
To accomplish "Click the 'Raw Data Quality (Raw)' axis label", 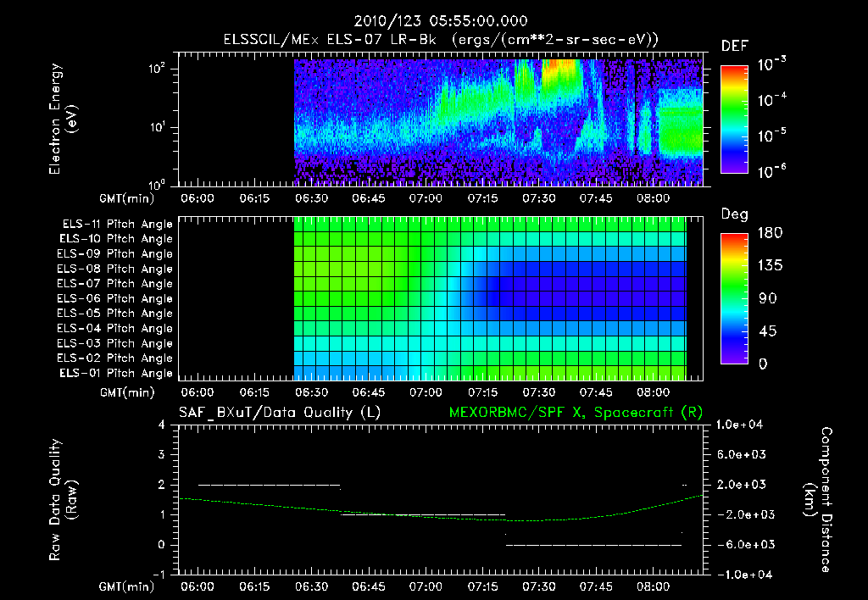I will 63,500.
